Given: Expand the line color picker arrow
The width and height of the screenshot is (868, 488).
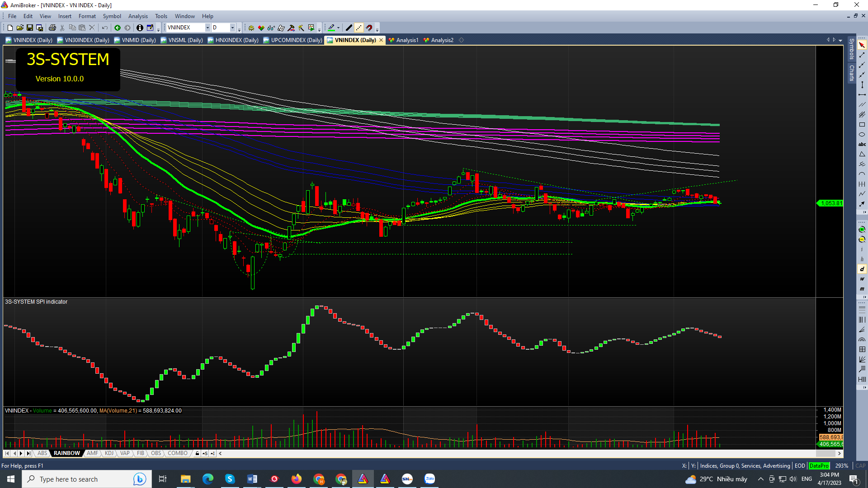Looking at the screenshot, I should 338,28.
